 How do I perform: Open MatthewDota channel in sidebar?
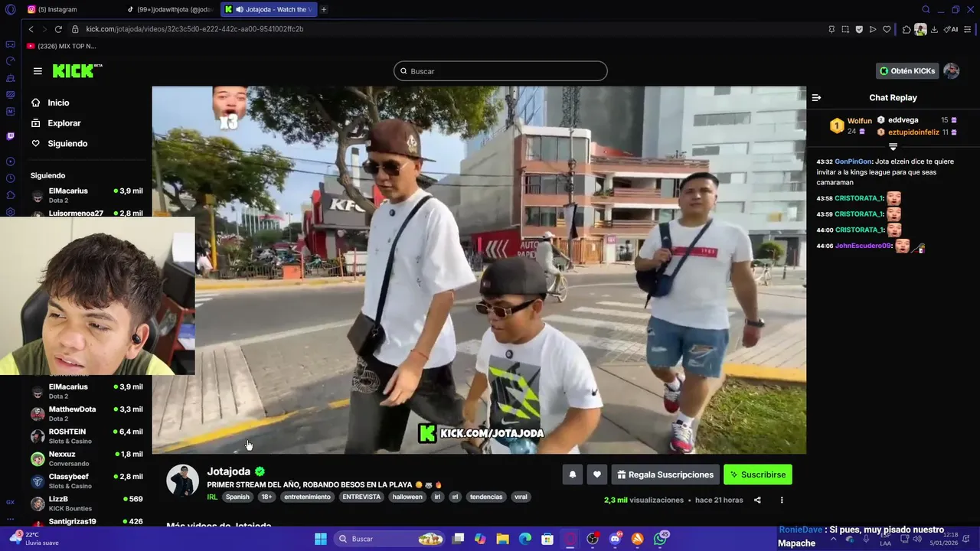(87, 414)
